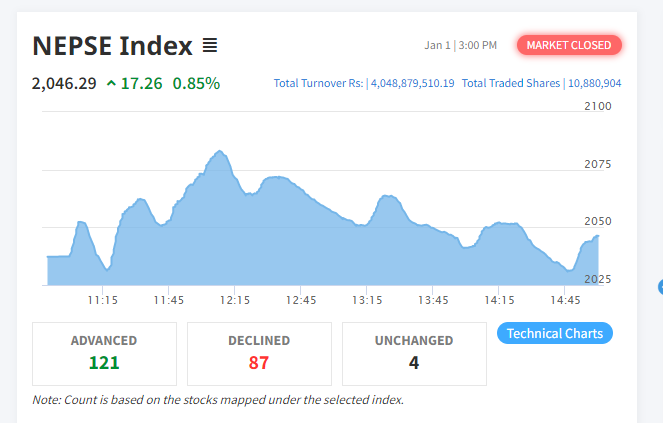Click the 0.85% percent change
This screenshot has height=423, width=663.
(196, 83)
